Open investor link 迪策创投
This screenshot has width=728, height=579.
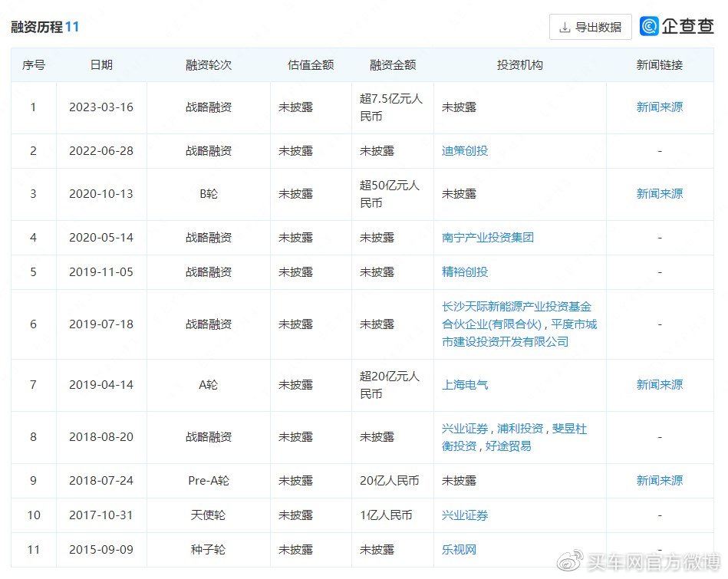click(x=465, y=151)
